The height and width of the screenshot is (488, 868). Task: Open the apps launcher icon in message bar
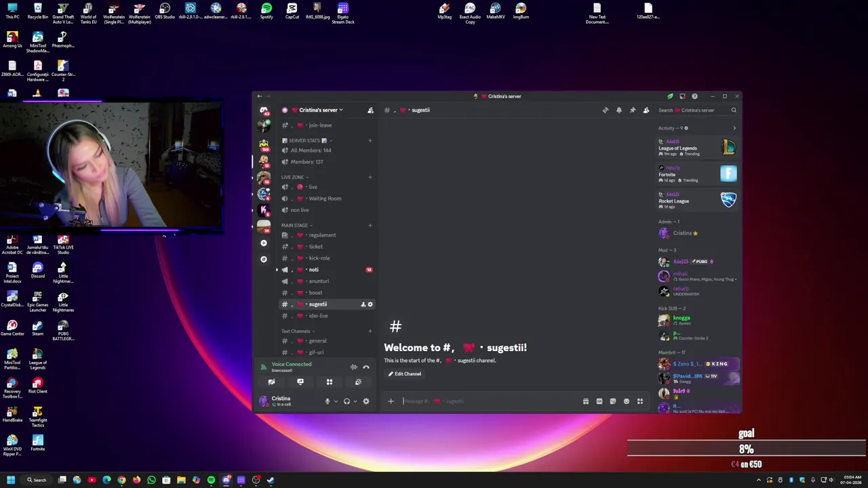(640, 401)
